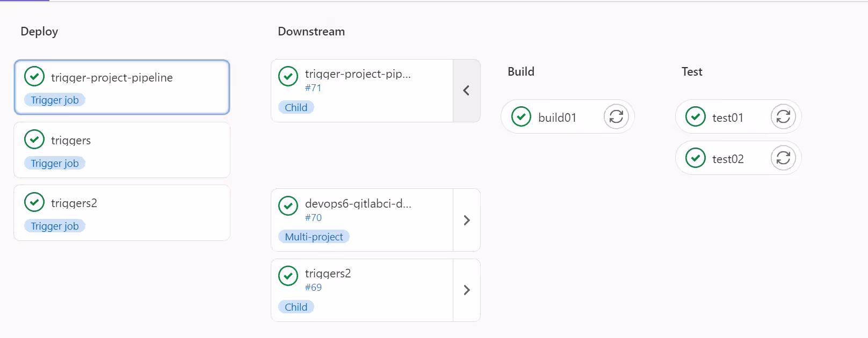
Task: Click status icon of triggers2 deploy job
Action: point(34,202)
